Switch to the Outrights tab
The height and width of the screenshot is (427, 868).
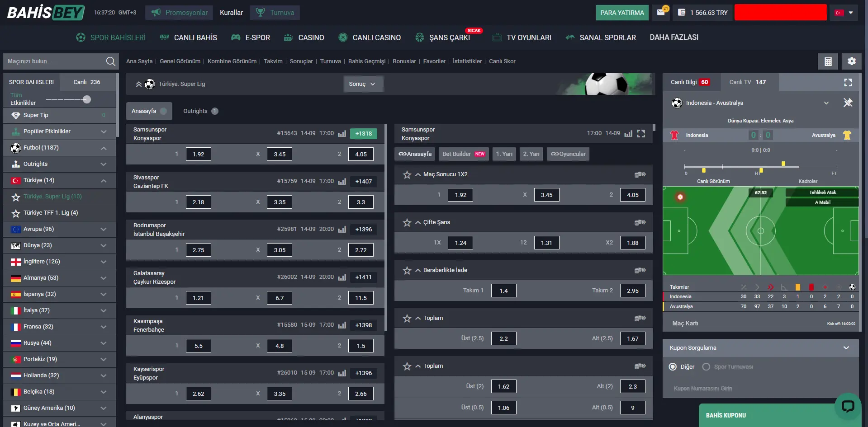[x=200, y=111]
